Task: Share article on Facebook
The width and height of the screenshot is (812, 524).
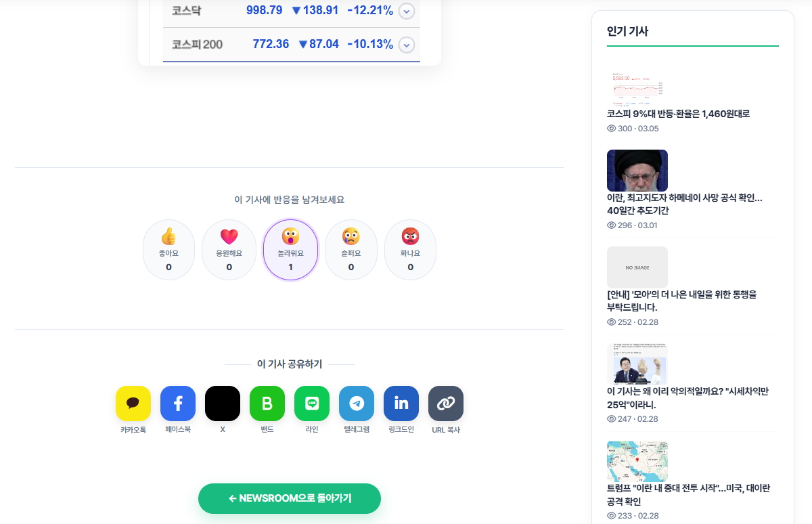Action: tap(178, 403)
